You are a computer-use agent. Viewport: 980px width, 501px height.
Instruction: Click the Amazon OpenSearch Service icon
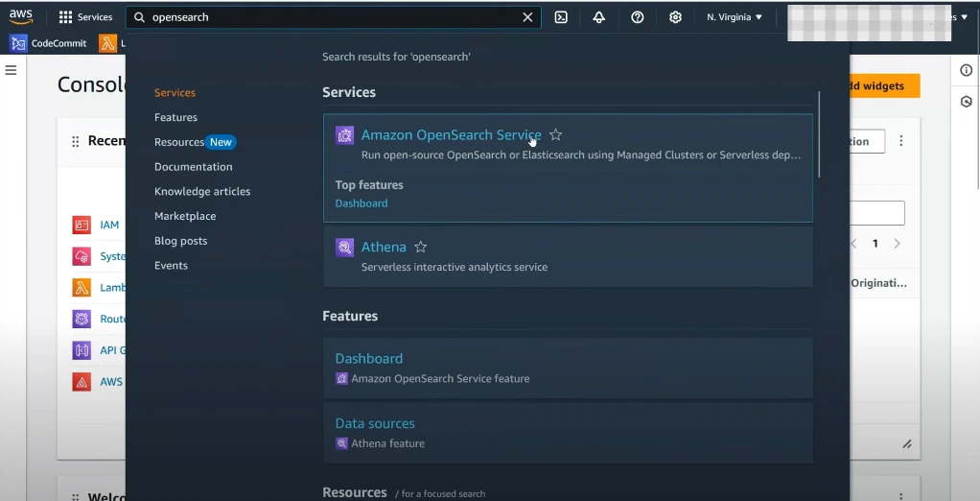[x=344, y=135]
